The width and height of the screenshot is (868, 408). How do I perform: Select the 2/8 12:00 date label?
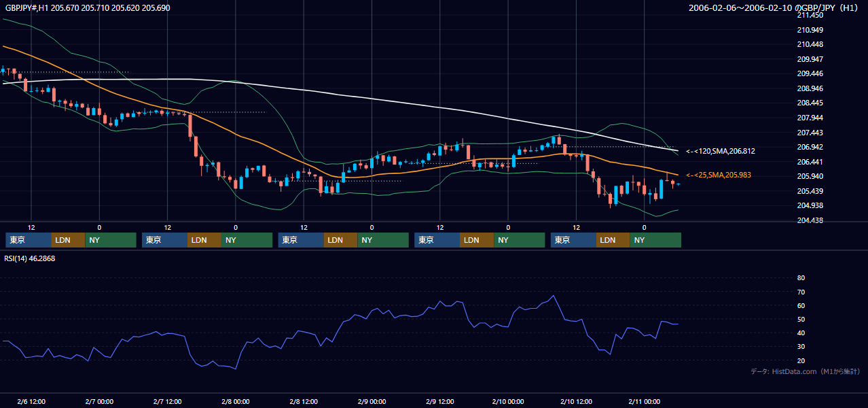(x=304, y=401)
